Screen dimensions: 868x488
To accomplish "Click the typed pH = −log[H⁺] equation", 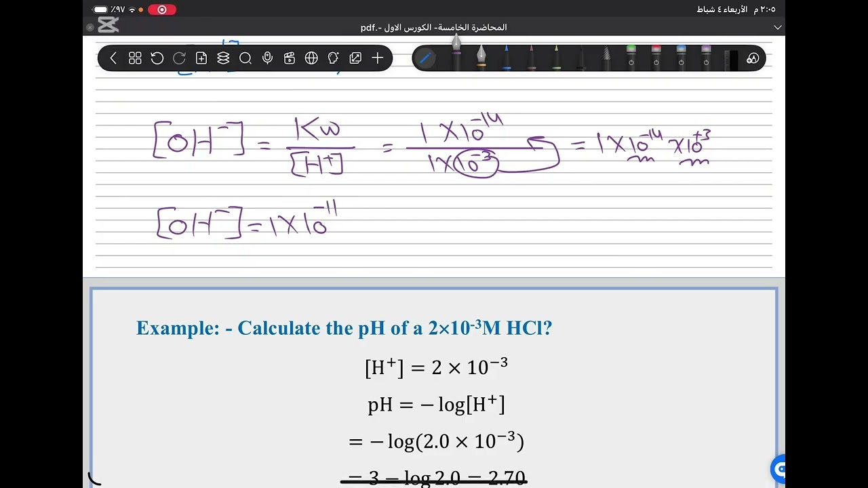I will point(436,405).
